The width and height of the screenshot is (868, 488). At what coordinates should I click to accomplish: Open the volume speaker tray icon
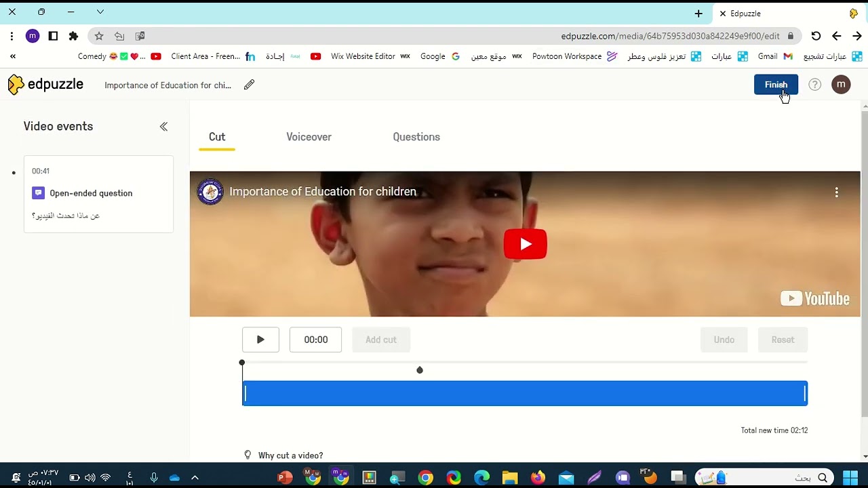(90, 478)
